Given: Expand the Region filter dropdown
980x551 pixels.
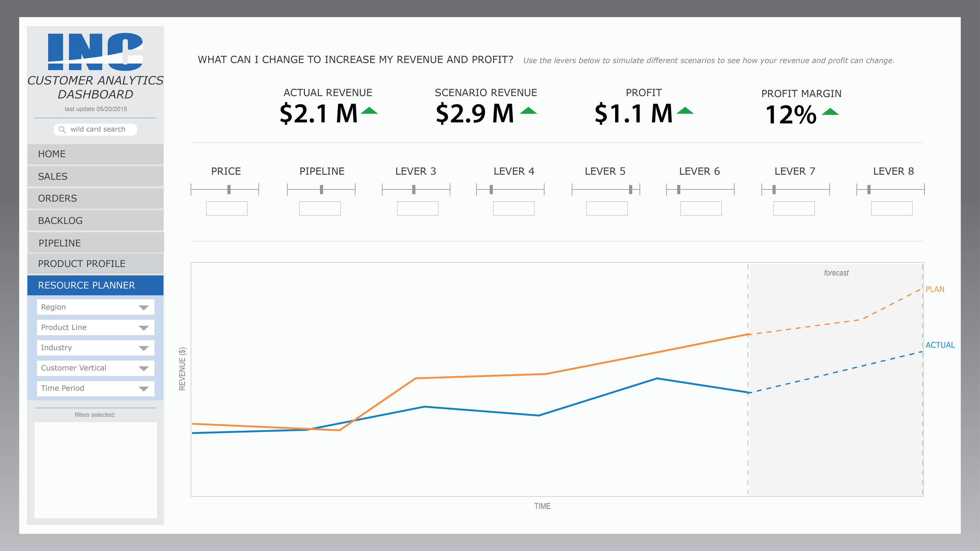Looking at the screenshot, I should (x=96, y=307).
